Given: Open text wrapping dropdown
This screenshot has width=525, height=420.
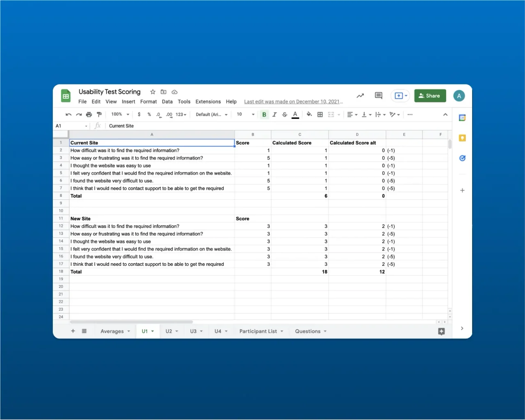Looking at the screenshot, I should tap(380, 114).
